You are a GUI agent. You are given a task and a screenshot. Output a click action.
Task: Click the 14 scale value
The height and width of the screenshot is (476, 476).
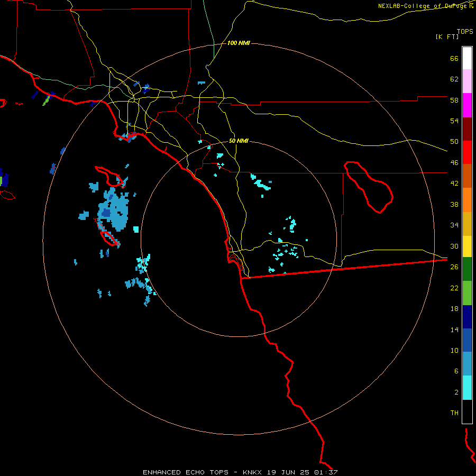pos(454,329)
